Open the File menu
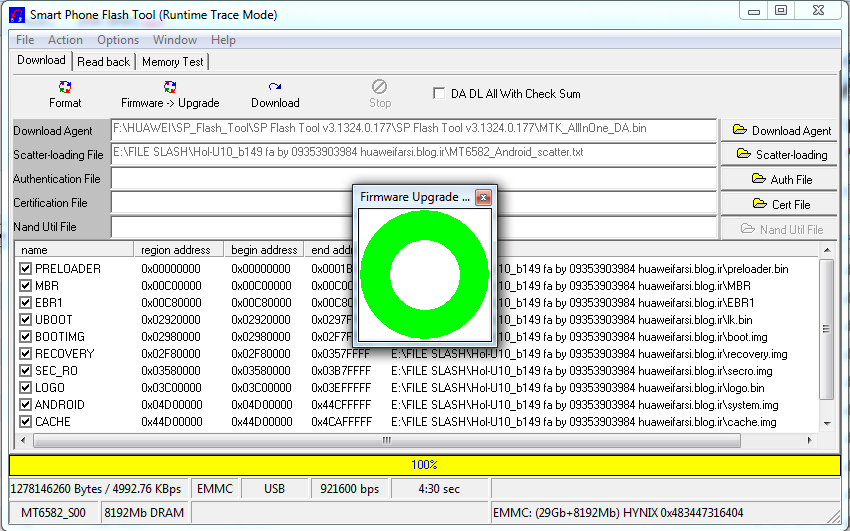Screen dimensions: 850x531 point(25,40)
